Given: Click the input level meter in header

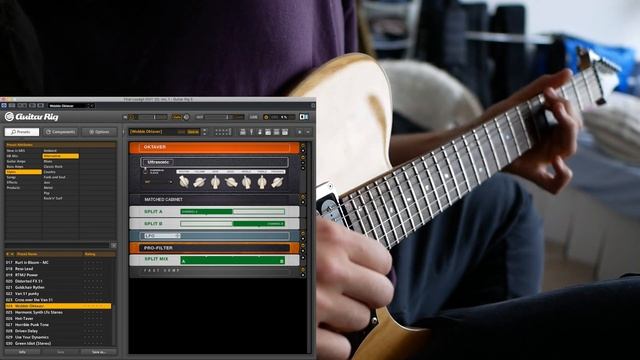Looking at the screenshot, I should tap(148, 117).
